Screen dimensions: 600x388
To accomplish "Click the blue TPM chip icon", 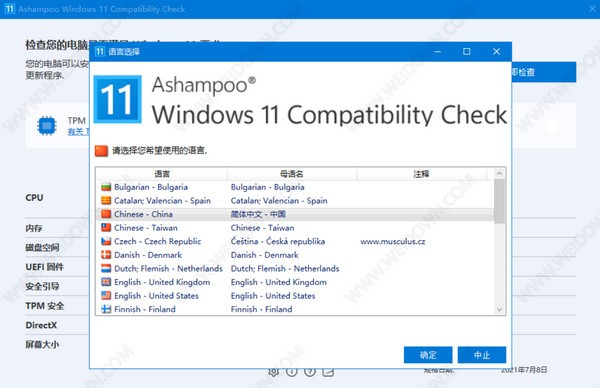I will click(x=47, y=126).
